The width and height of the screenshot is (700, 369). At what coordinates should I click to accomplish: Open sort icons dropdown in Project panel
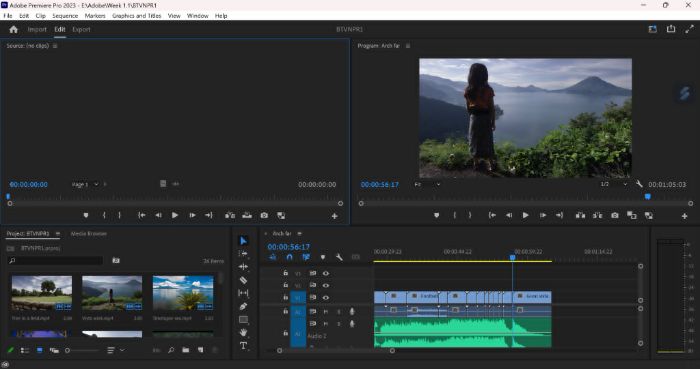point(116,350)
